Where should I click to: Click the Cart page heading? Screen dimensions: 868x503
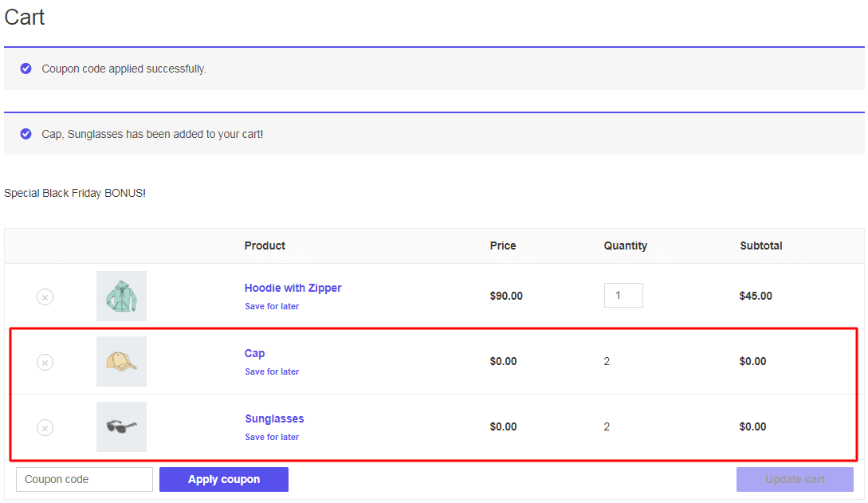point(25,18)
